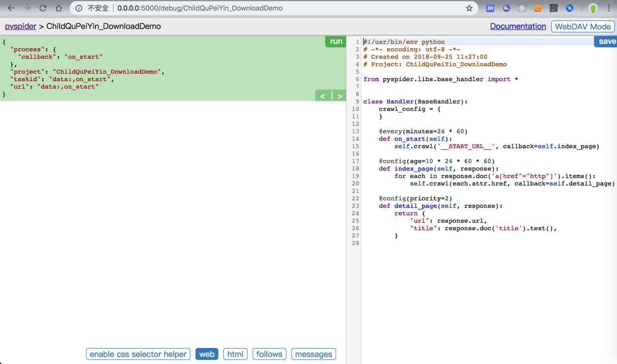Bookmark this page with the star icon
The image size is (617, 364).
469,8
